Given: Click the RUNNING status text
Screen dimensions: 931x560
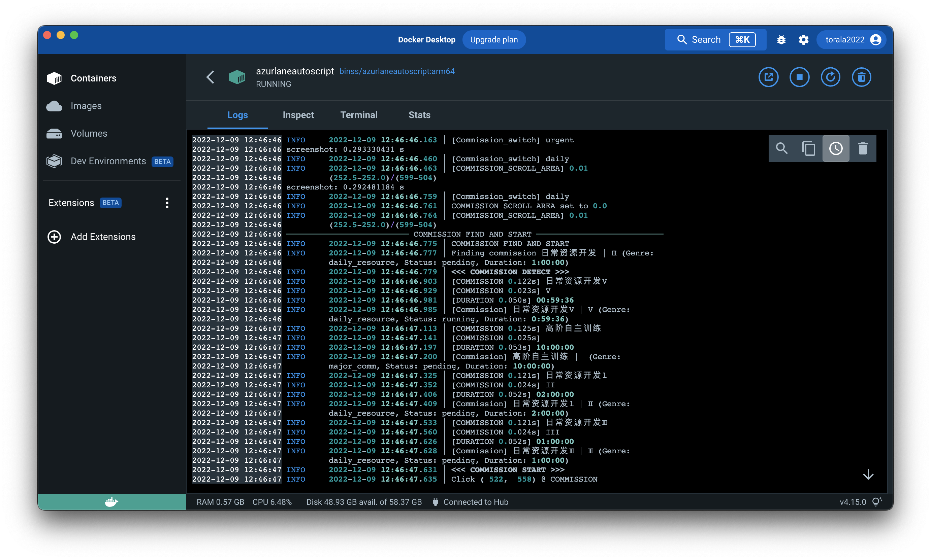Looking at the screenshot, I should (274, 84).
